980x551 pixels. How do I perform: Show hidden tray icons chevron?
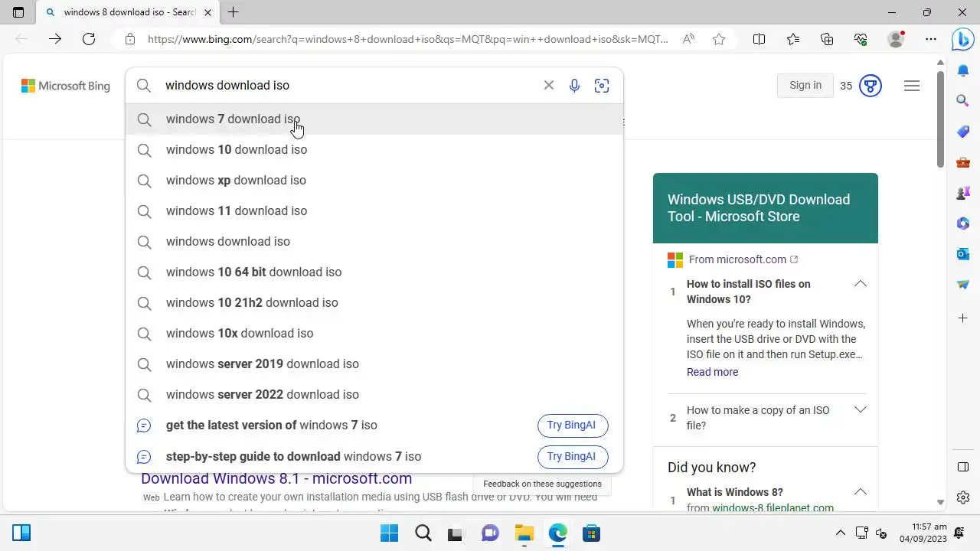[840, 533]
